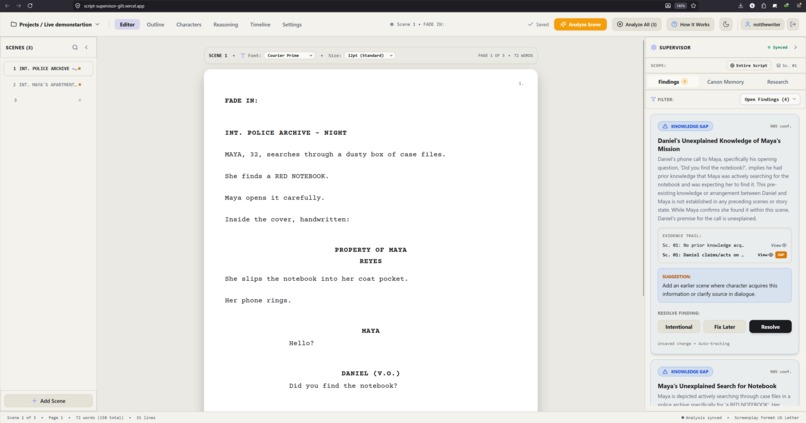Open the Open Findings (4) filter dropdown
Screen dimensions: 806x423
[770, 99]
